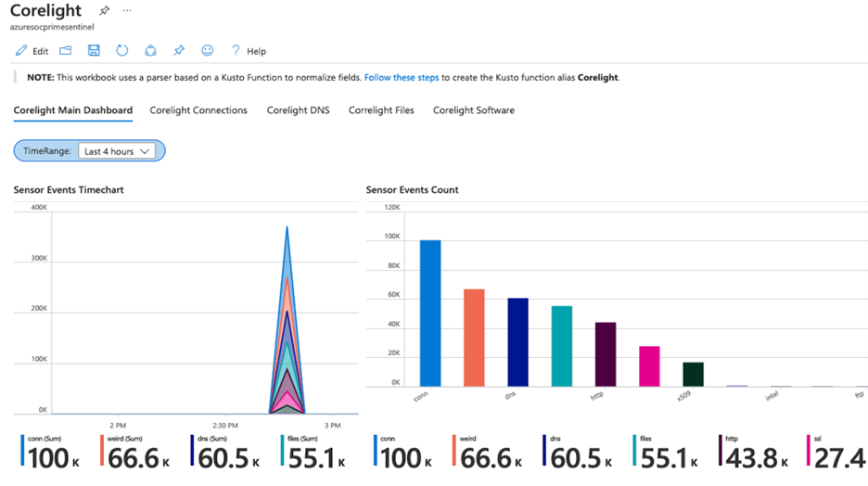
Task: Select ssl 27.4 count legend item
Action: pyautogui.click(x=836, y=452)
